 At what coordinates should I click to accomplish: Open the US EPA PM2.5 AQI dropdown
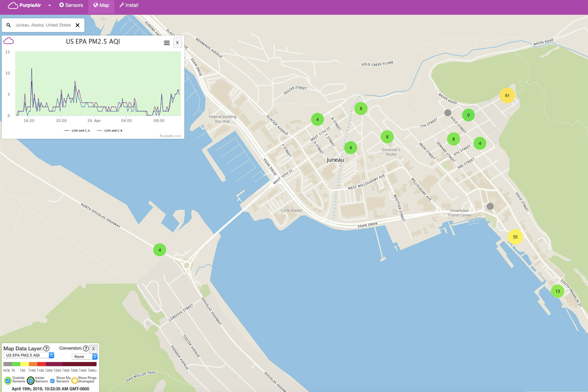point(28,355)
